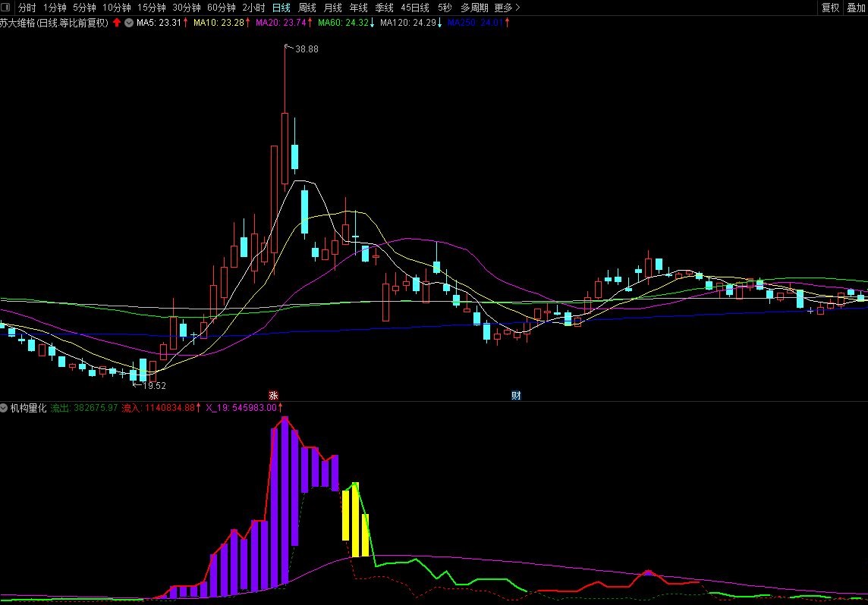Switch to 年线 yearly chart
This screenshot has height=605, width=868.
pos(359,8)
